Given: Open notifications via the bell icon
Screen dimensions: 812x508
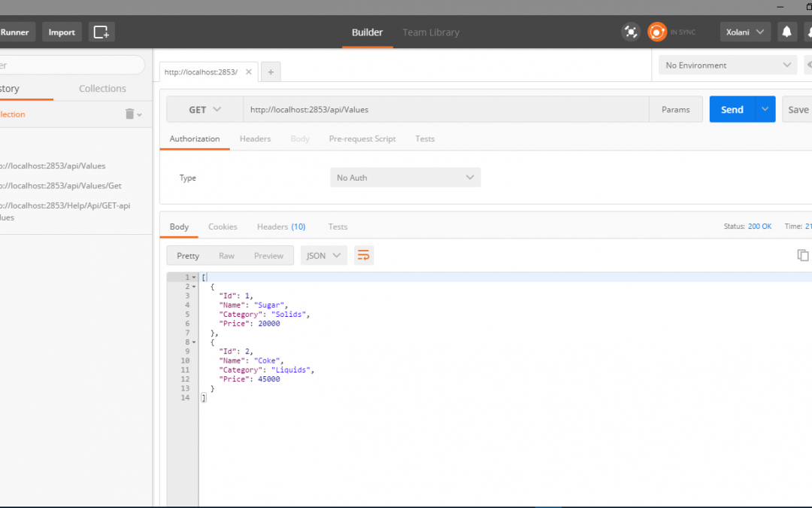Looking at the screenshot, I should click(x=786, y=32).
